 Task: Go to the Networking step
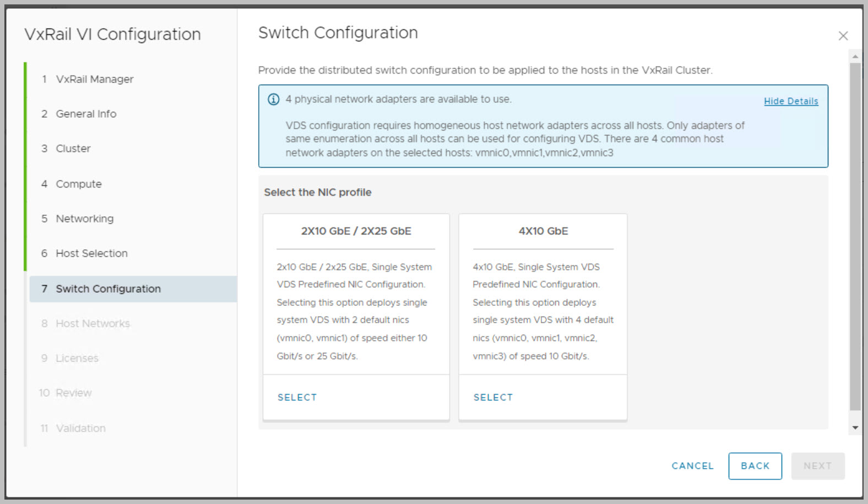[x=84, y=218]
